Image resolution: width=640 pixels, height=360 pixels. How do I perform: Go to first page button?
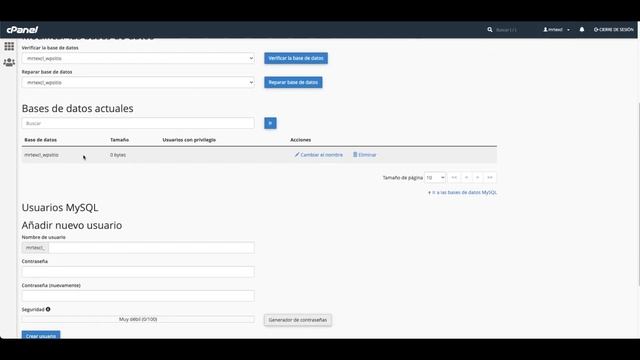454,178
